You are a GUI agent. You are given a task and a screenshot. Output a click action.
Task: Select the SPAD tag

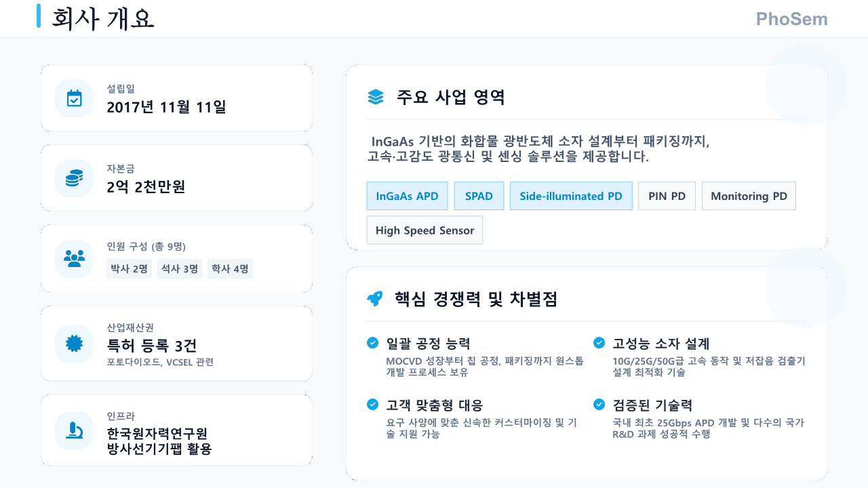[479, 196]
